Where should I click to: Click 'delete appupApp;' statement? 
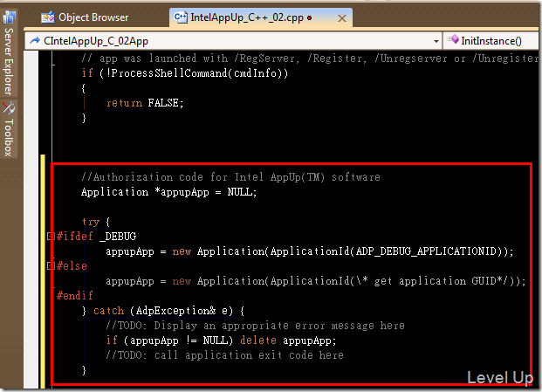click(x=288, y=340)
